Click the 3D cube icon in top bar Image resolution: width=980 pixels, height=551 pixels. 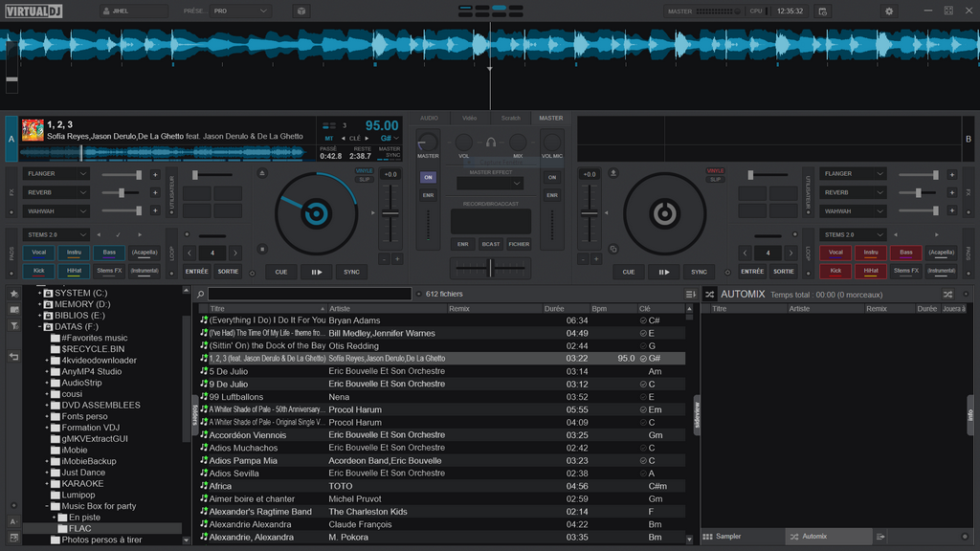click(x=301, y=11)
